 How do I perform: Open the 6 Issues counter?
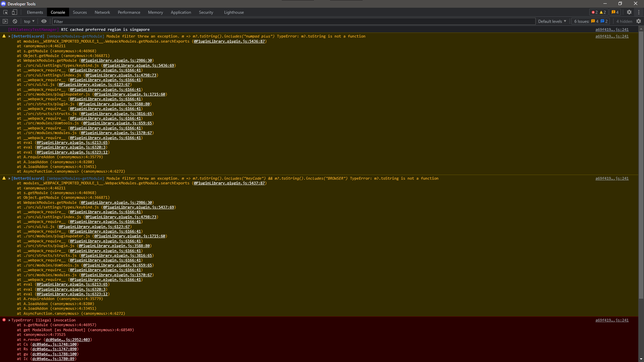tap(591, 21)
